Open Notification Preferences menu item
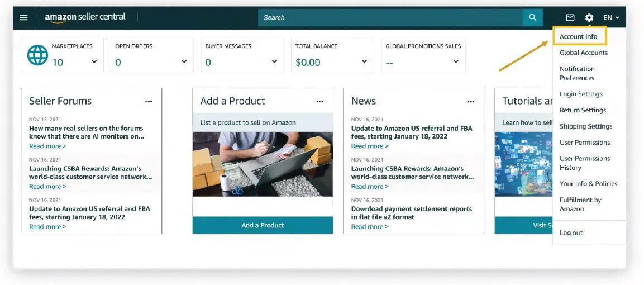The width and height of the screenshot is (644, 285). pos(577,73)
